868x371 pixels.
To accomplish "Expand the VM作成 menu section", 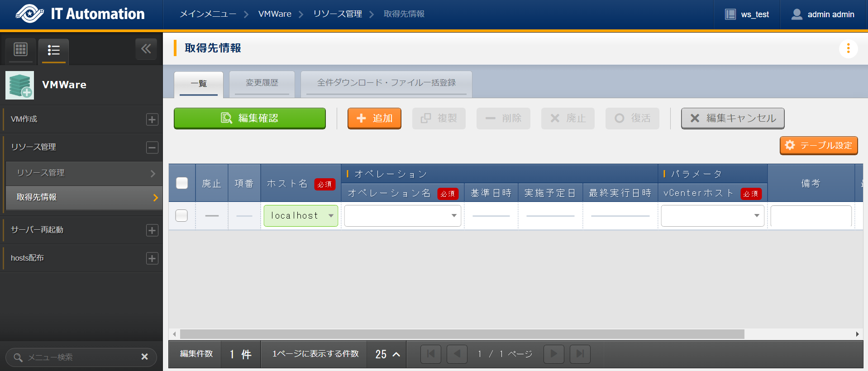I will coord(152,119).
